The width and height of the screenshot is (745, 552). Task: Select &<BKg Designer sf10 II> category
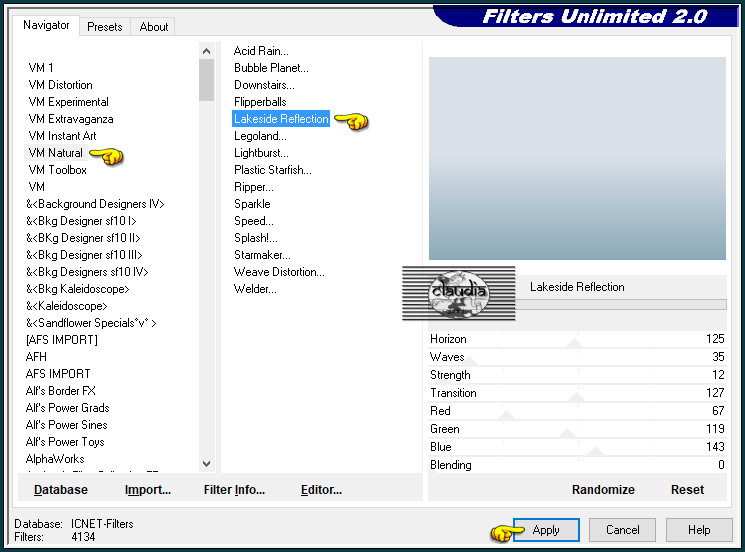[83, 238]
